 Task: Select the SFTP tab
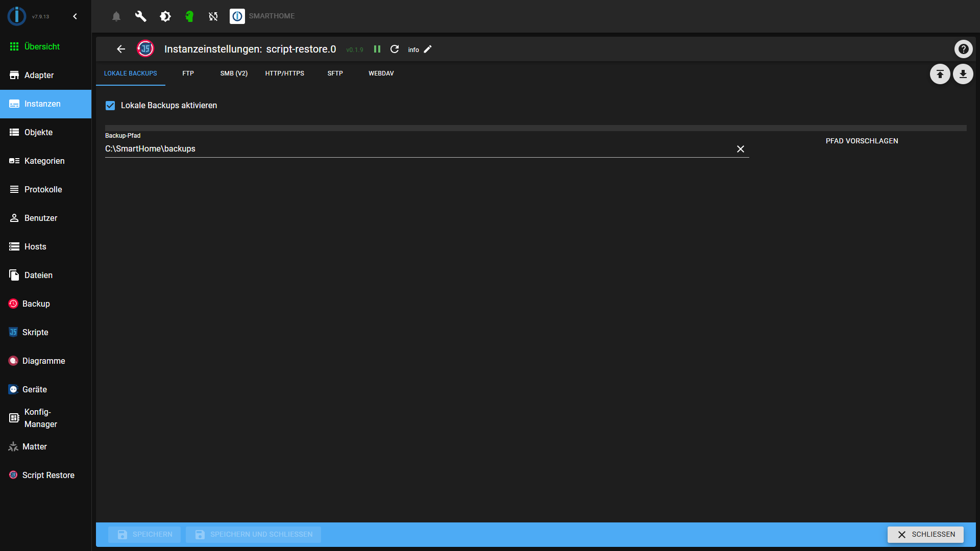335,73
